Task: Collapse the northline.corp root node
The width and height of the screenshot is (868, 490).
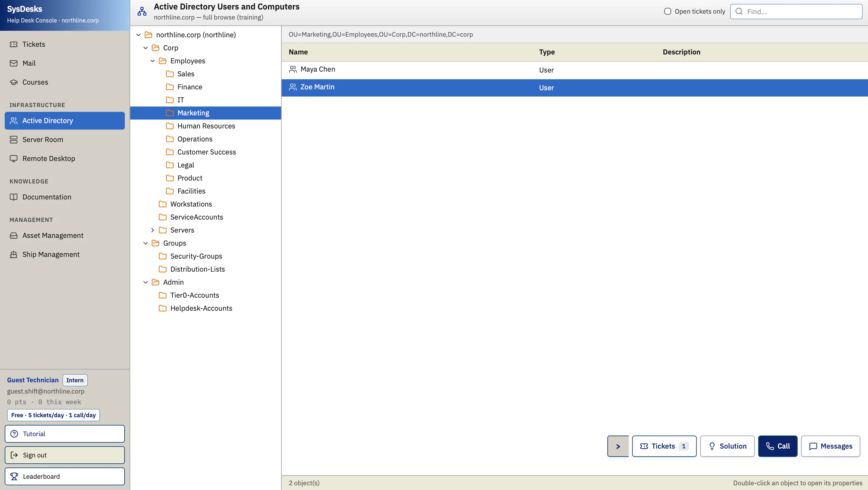Action: pos(138,35)
